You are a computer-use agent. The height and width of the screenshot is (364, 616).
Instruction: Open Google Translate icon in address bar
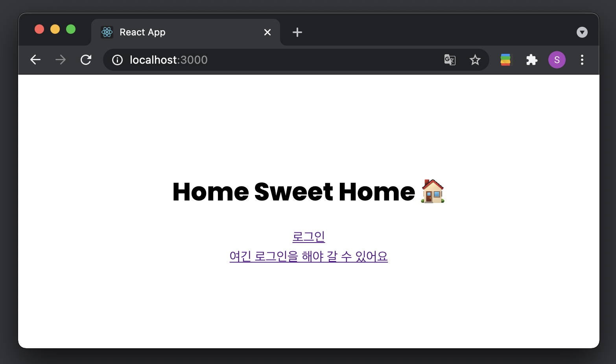pyautogui.click(x=450, y=60)
